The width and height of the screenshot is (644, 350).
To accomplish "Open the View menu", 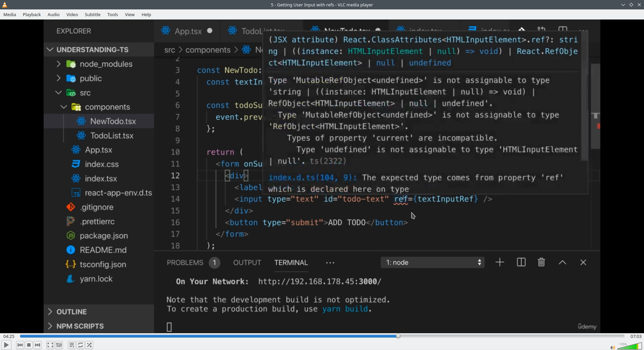I will 130,14.
